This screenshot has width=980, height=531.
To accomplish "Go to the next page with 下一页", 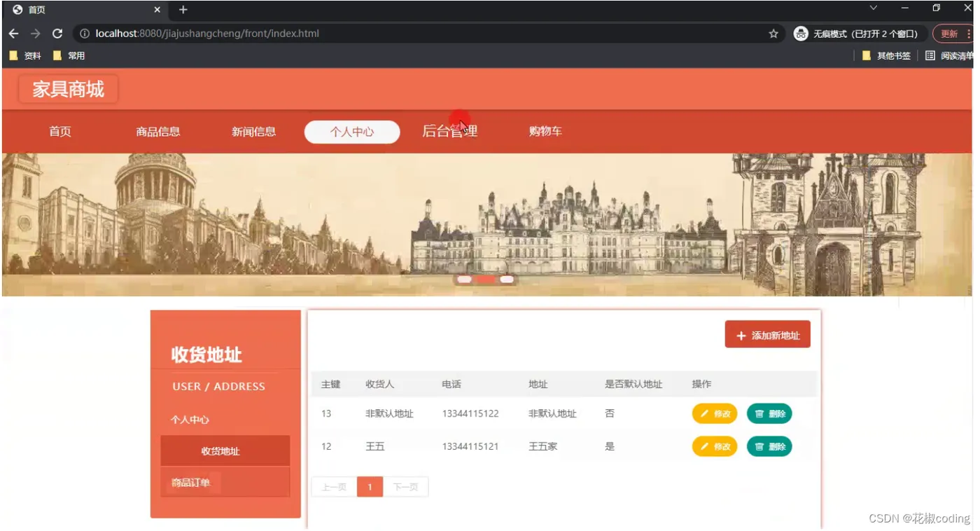I will (x=405, y=487).
